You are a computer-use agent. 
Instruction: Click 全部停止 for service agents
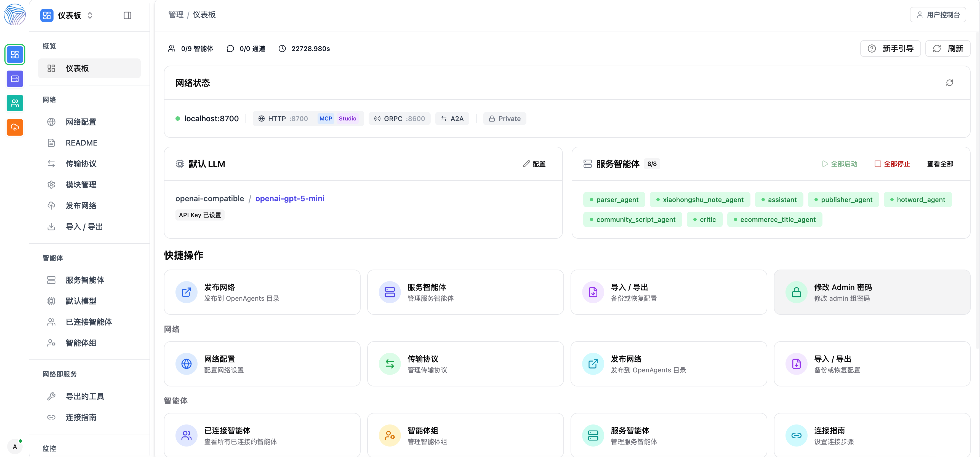[893, 164]
